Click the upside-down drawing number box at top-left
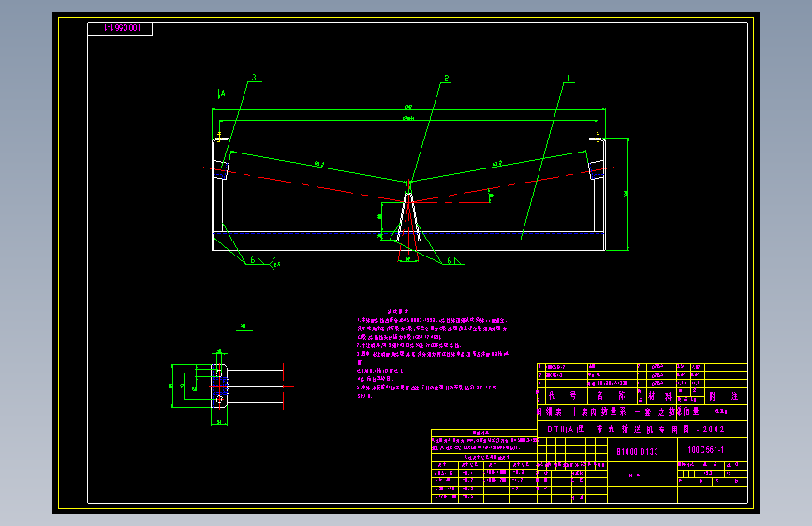 (x=120, y=29)
